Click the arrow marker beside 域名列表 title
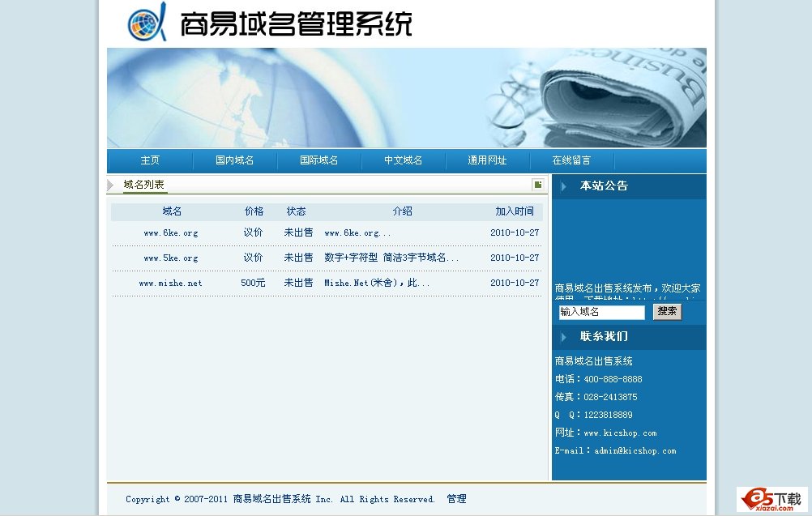The image size is (812, 516). click(x=111, y=185)
